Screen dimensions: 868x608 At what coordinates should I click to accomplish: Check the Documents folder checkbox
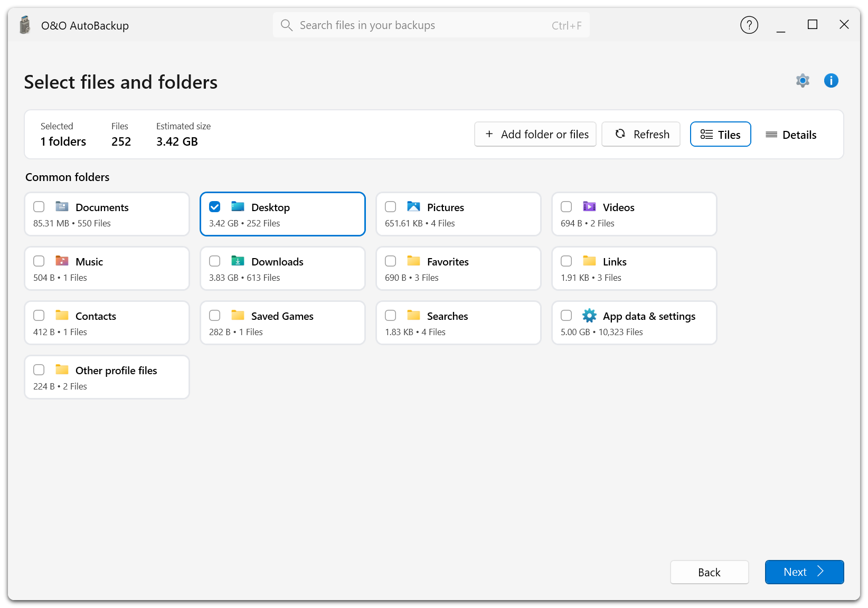click(x=39, y=207)
